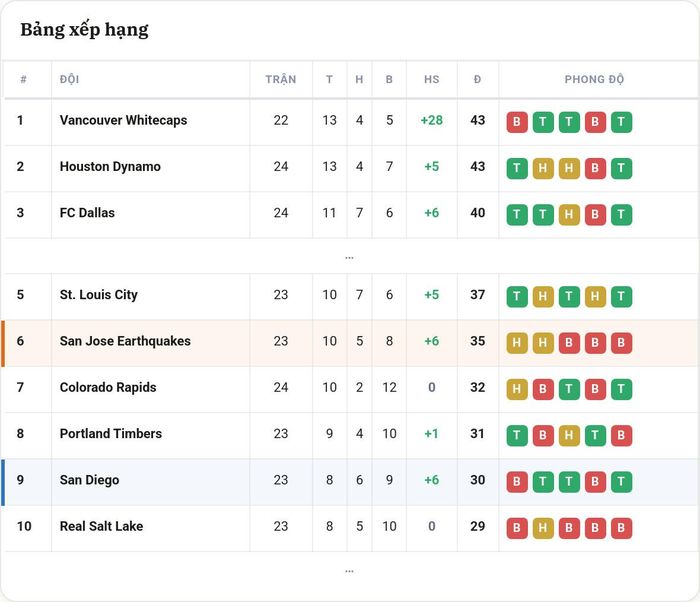Click Portland Timbers' last red B badge

(621, 435)
